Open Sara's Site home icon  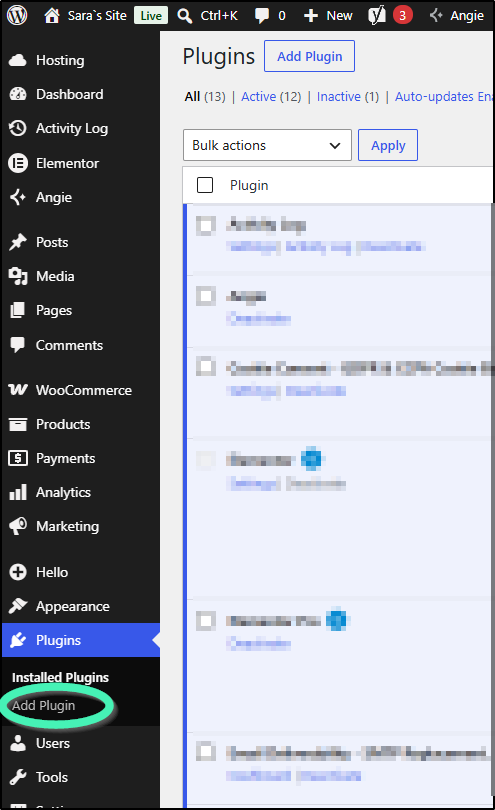(51, 16)
